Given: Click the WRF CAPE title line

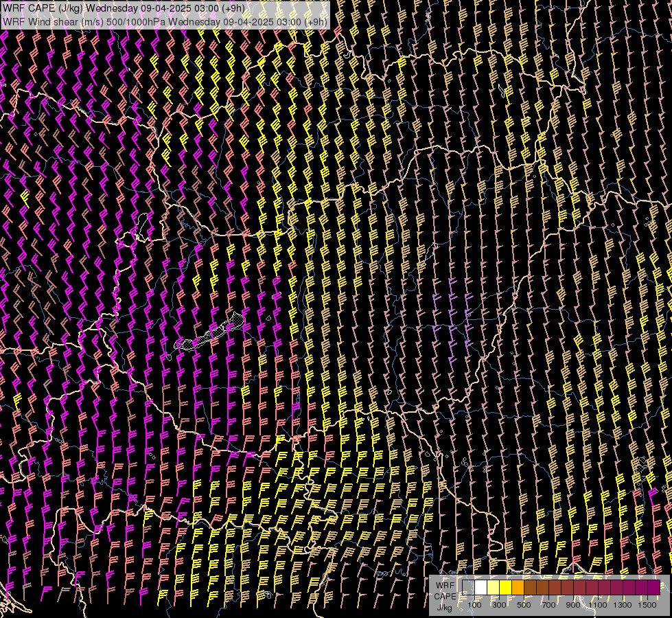Looking at the screenshot, I should (x=124, y=8).
